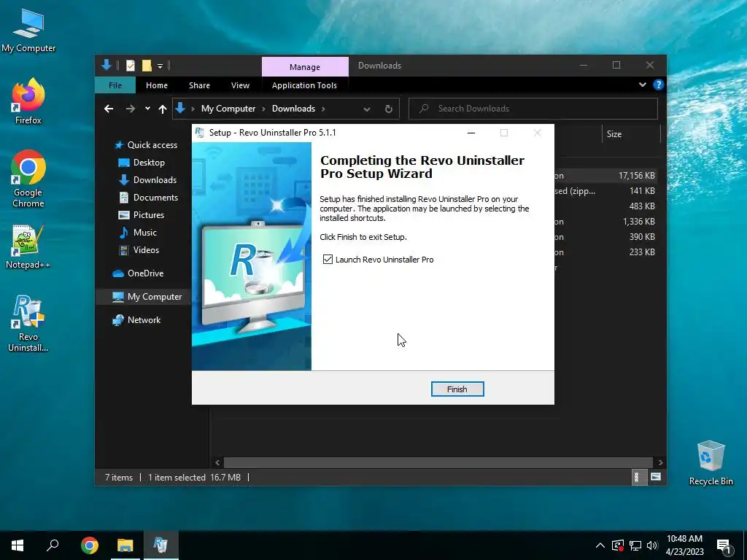This screenshot has width=747, height=560.
Task: Open Recycle Bin on desktop
Action: click(x=711, y=463)
